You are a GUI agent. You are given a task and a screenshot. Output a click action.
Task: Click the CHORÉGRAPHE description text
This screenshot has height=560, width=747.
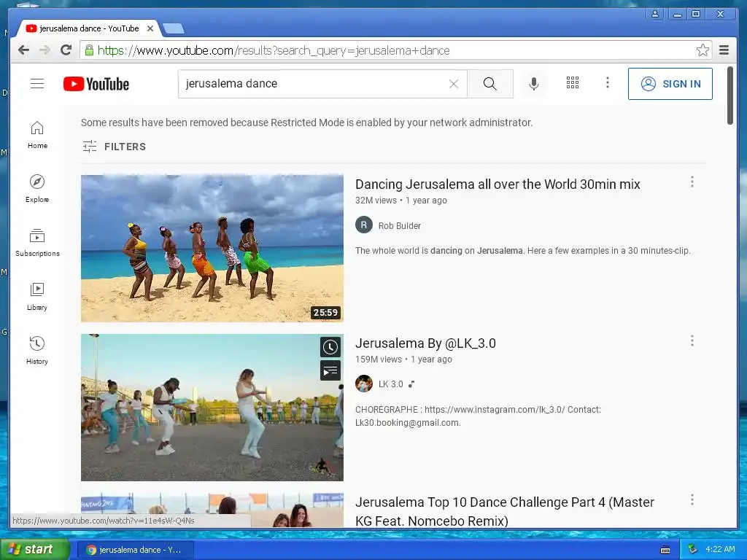pyautogui.click(x=478, y=416)
